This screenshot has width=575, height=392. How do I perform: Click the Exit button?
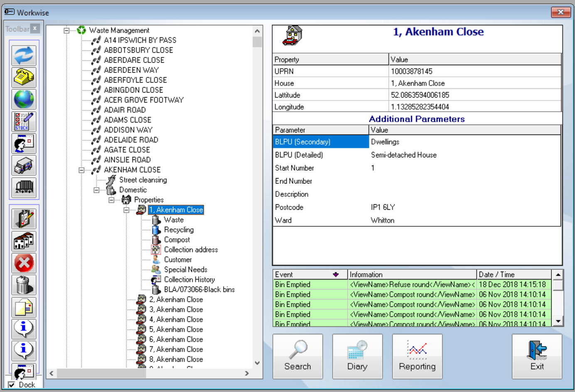[537, 356]
